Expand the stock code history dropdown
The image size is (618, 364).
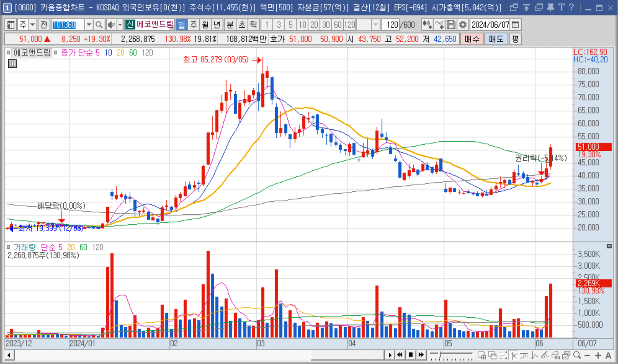tap(89, 25)
